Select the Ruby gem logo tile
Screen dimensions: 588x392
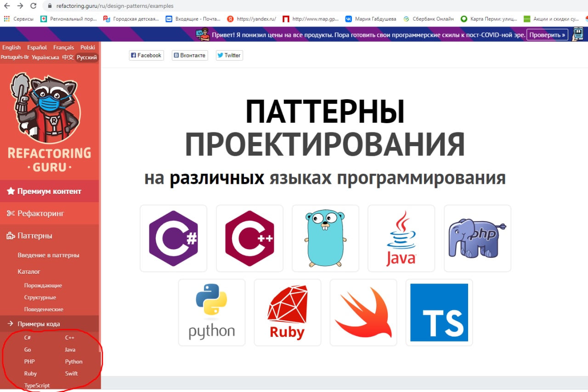(x=288, y=312)
